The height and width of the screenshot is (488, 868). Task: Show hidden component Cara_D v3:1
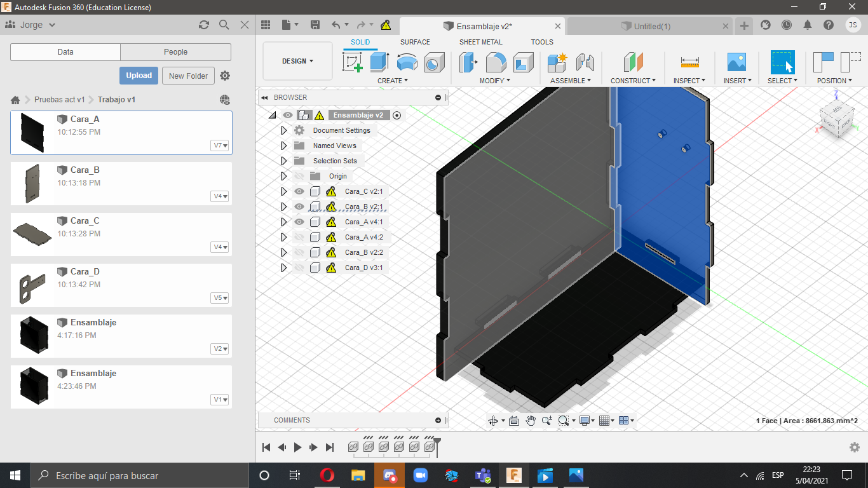click(299, 268)
